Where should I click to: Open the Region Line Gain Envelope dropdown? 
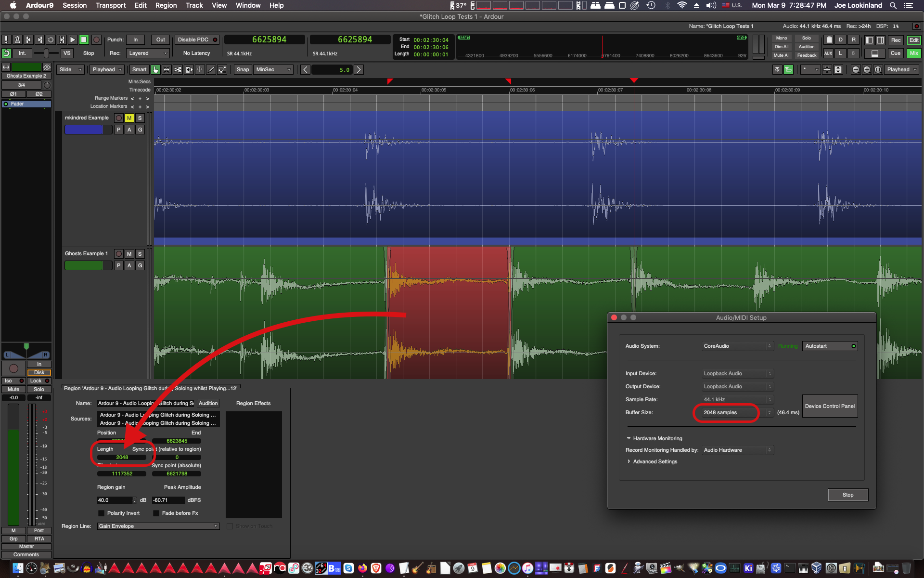pos(158,526)
